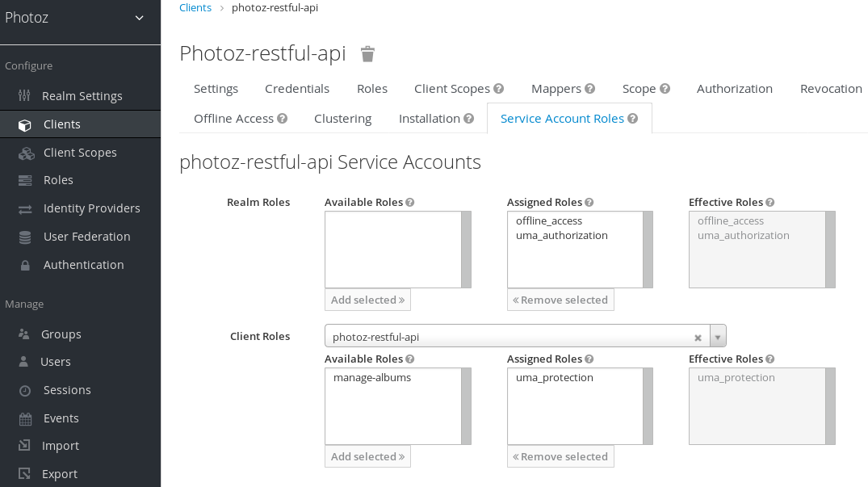Delete Photoz-restful-api using the trash icon
868x487 pixels.
(367, 53)
